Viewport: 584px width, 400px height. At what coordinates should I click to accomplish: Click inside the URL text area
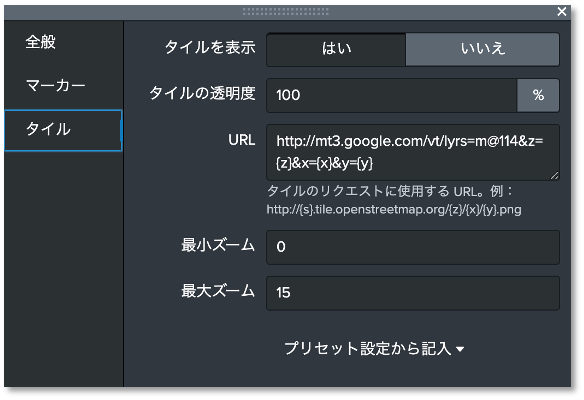click(413, 152)
